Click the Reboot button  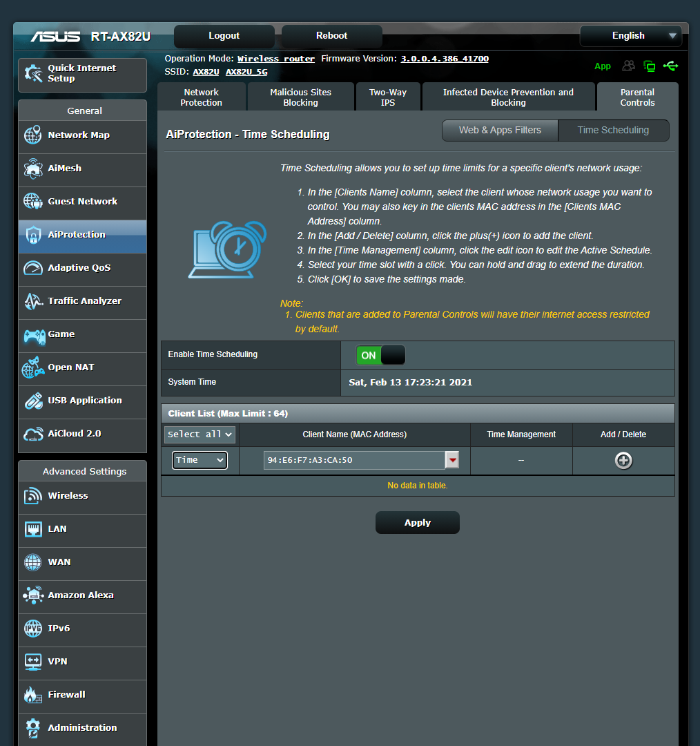point(332,36)
